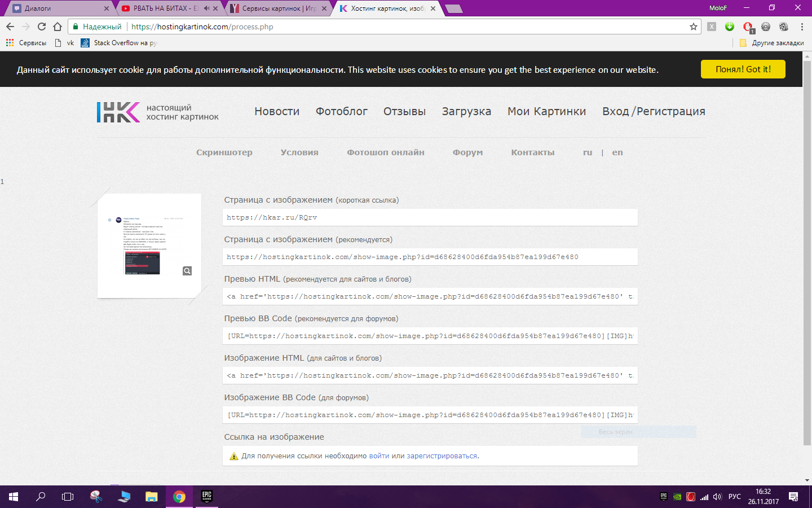This screenshot has height=508, width=812.
Task: Accept cookies with Понял! Got it! button
Action: pyautogui.click(x=743, y=69)
